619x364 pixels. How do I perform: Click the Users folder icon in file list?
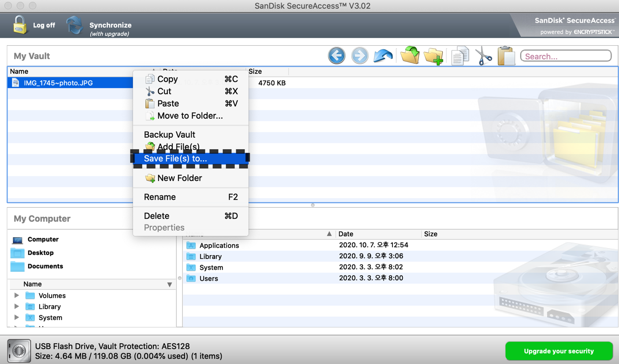tap(191, 278)
